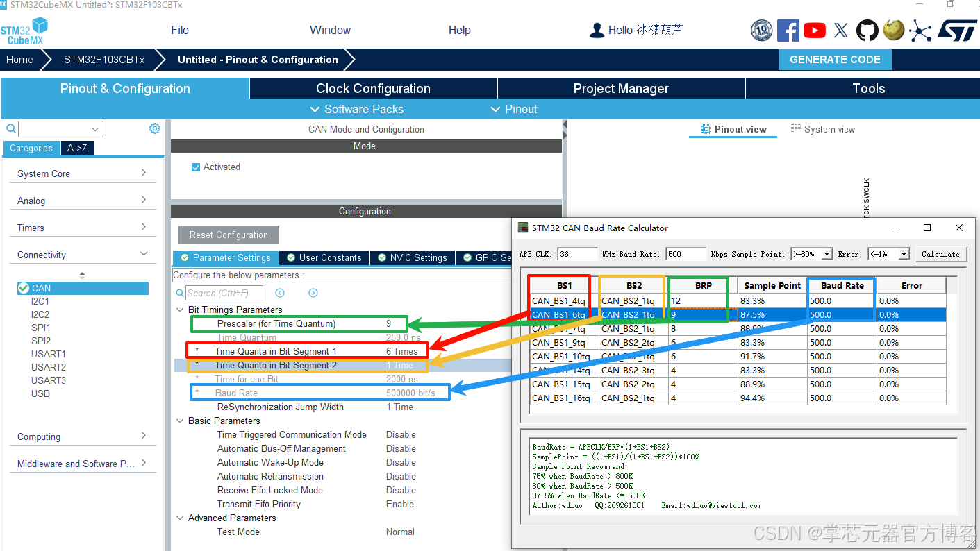Click the Prescaler value 9
This screenshot has height=551, width=980.
click(x=389, y=324)
